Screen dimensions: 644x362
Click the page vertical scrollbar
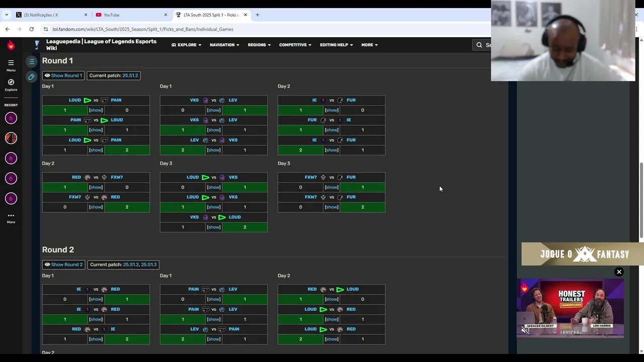pos(641,201)
